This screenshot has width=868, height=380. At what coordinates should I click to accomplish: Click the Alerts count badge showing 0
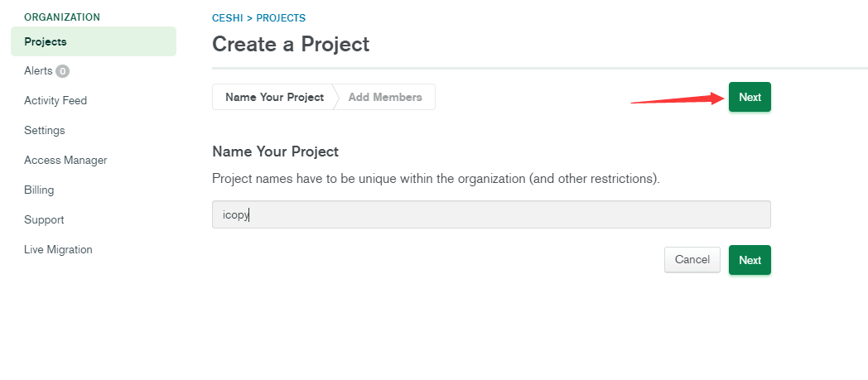(63, 71)
